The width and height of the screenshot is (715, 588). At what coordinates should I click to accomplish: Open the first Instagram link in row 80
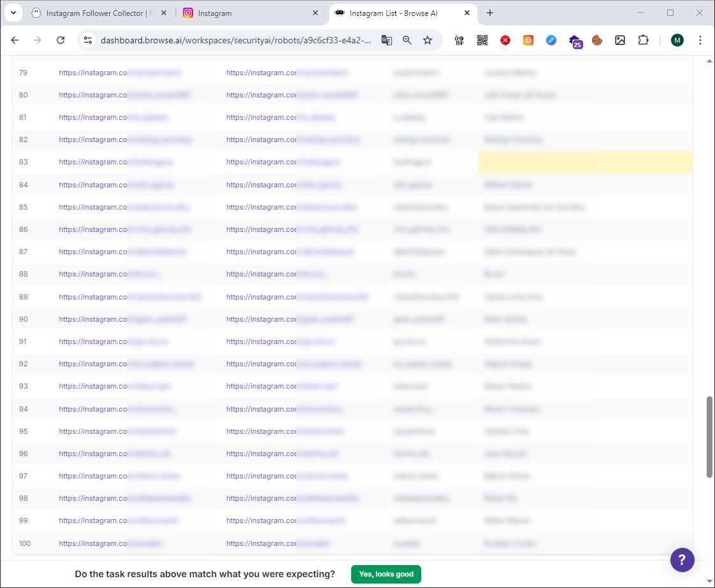click(124, 95)
